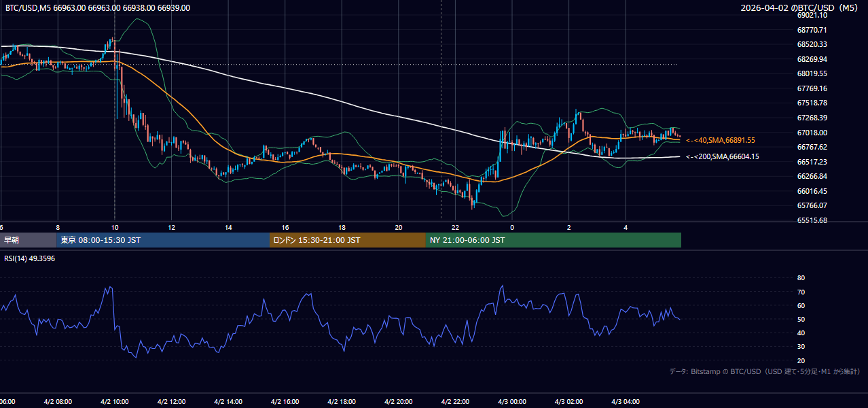Click the 4/2 22:00 bottom axis label

[455, 402]
